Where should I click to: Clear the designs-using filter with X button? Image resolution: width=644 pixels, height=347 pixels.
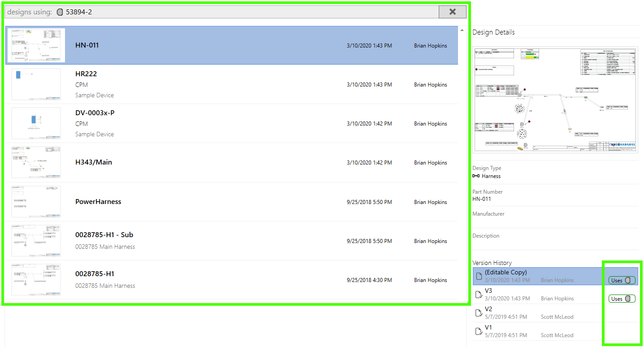click(452, 12)
